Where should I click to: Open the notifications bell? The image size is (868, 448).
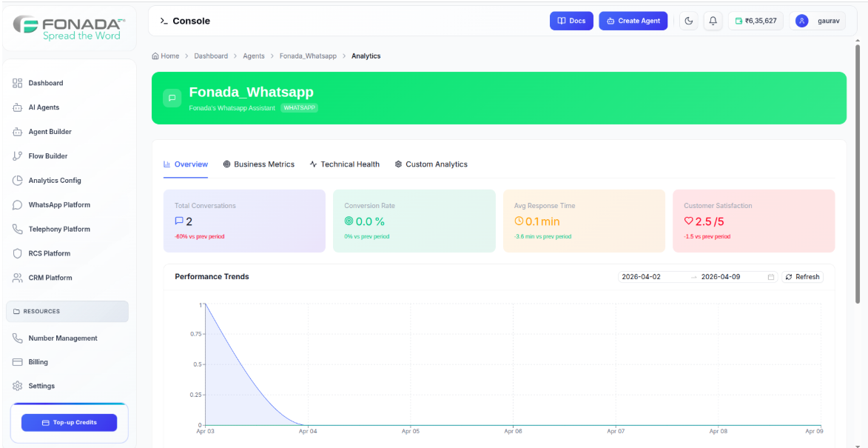[x=713, y=21]
